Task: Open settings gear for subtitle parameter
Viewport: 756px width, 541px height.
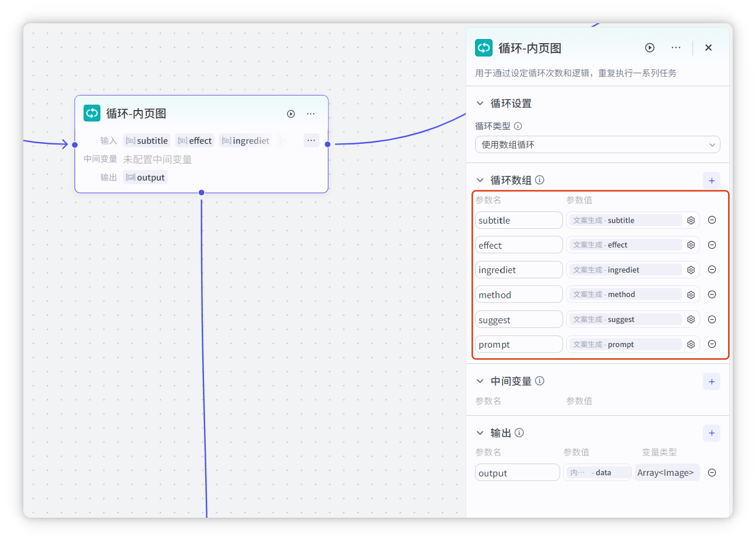Action: pos(691,221)
